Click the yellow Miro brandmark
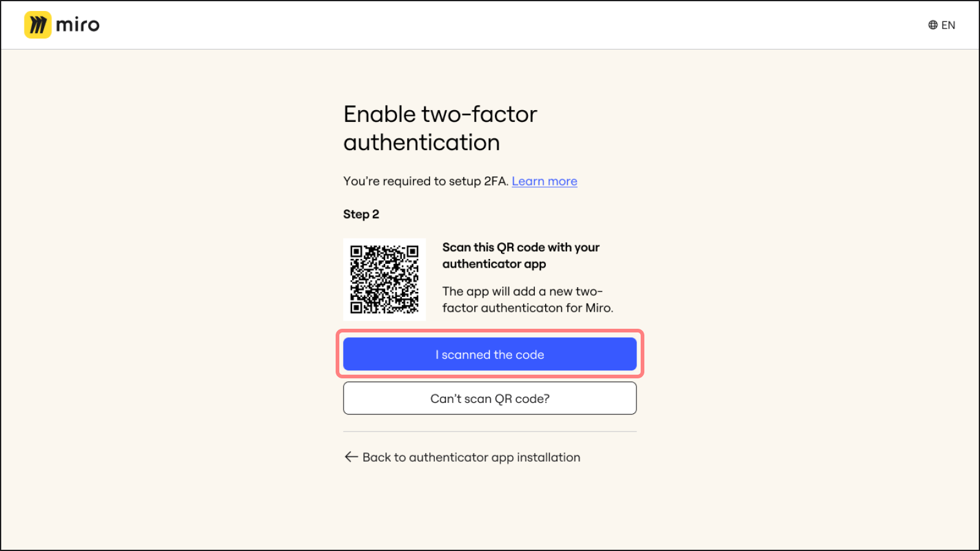The height and width of the screenshot is (551, 980). coord(38,24)
